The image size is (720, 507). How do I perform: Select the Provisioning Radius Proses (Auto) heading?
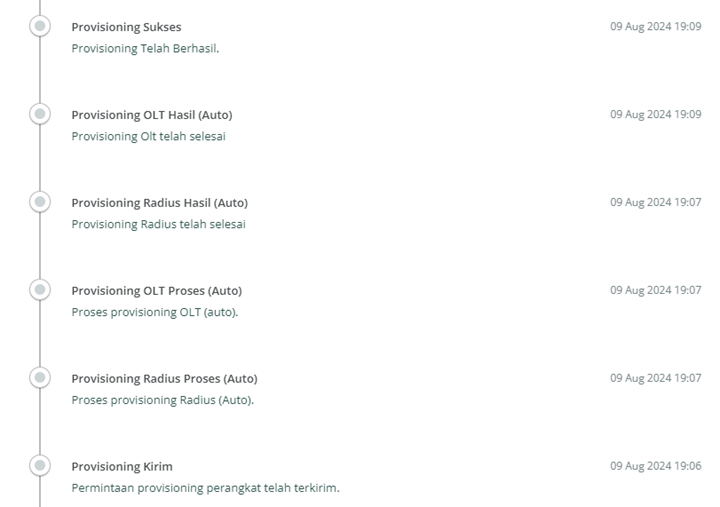click(164, 379)
